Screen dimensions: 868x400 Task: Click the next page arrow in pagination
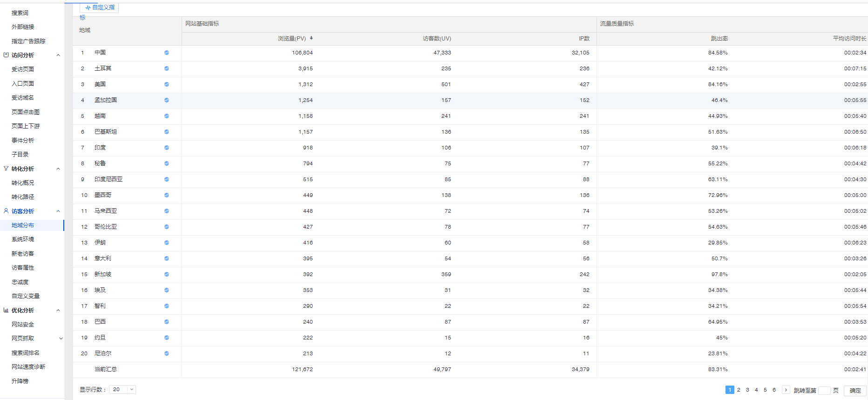coord(786,390)
